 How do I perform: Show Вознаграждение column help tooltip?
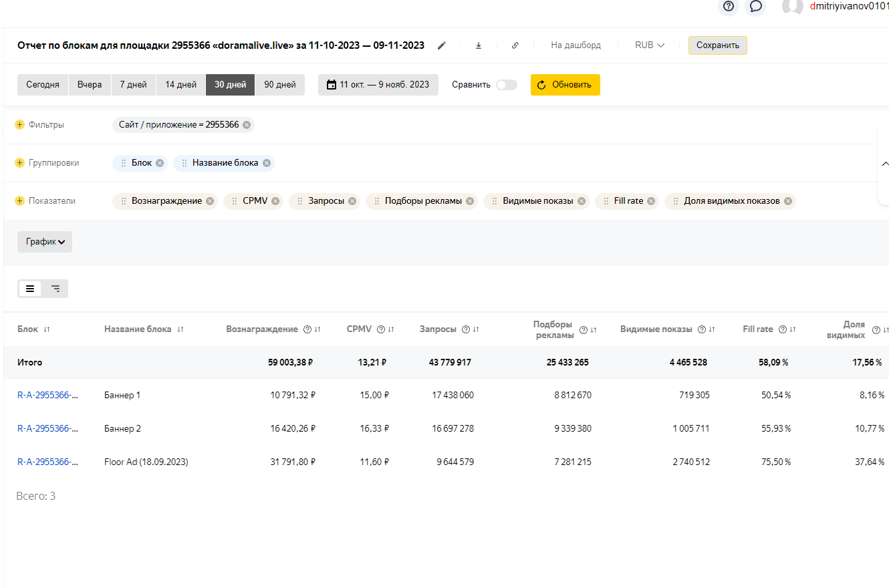tap(307, 329)
